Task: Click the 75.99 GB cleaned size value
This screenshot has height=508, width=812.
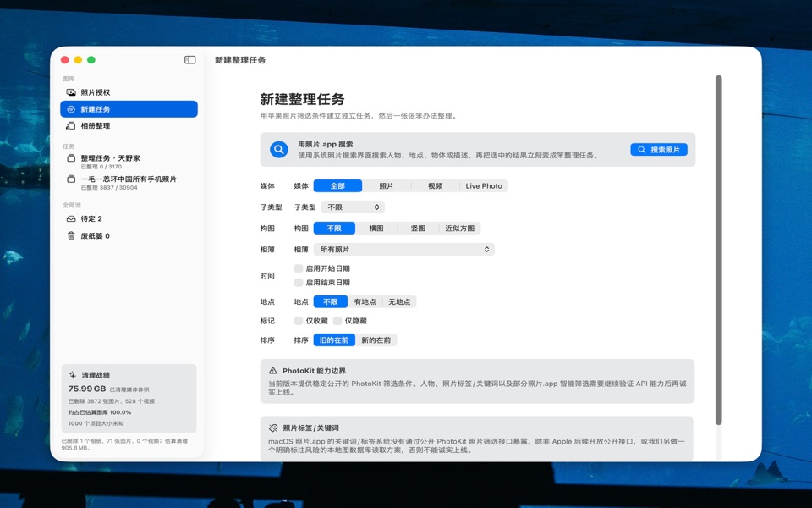Action: click(x=87, y=389)
